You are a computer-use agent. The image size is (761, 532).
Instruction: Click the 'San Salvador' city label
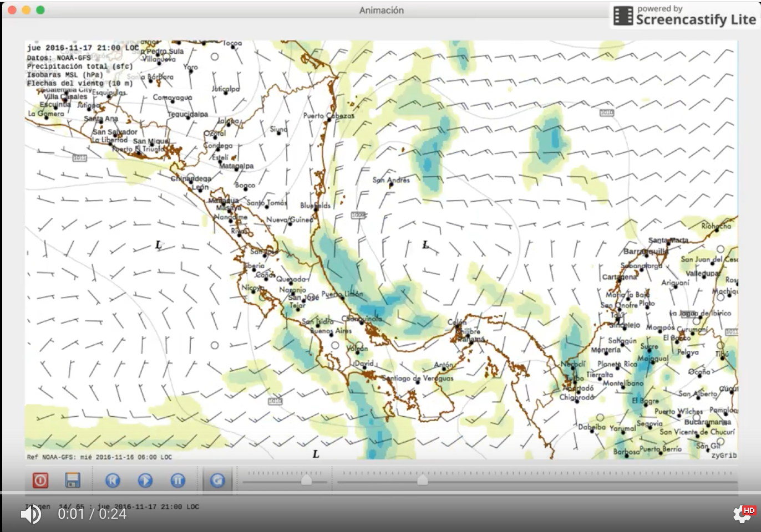(115, 132)
